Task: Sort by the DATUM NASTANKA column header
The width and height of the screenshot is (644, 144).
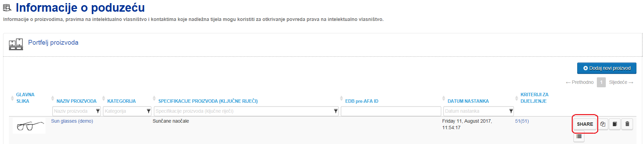Action: coord(468,101)
